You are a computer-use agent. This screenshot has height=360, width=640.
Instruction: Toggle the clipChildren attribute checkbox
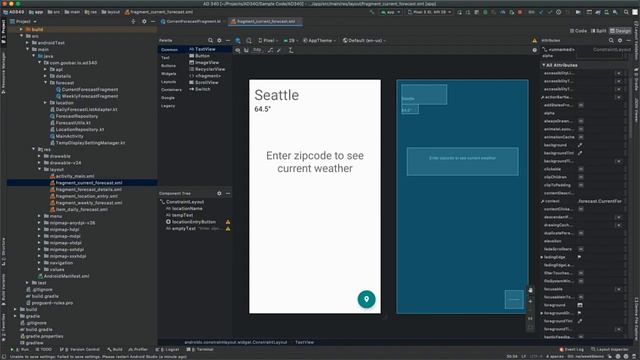point(580,177)
